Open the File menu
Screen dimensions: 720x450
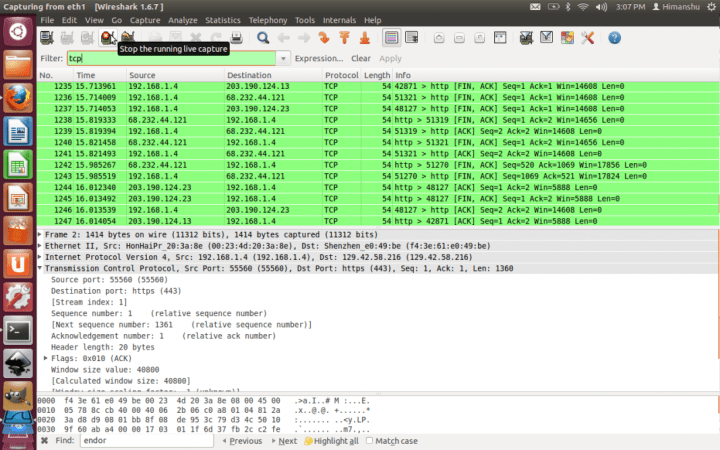tap(47, 20)
